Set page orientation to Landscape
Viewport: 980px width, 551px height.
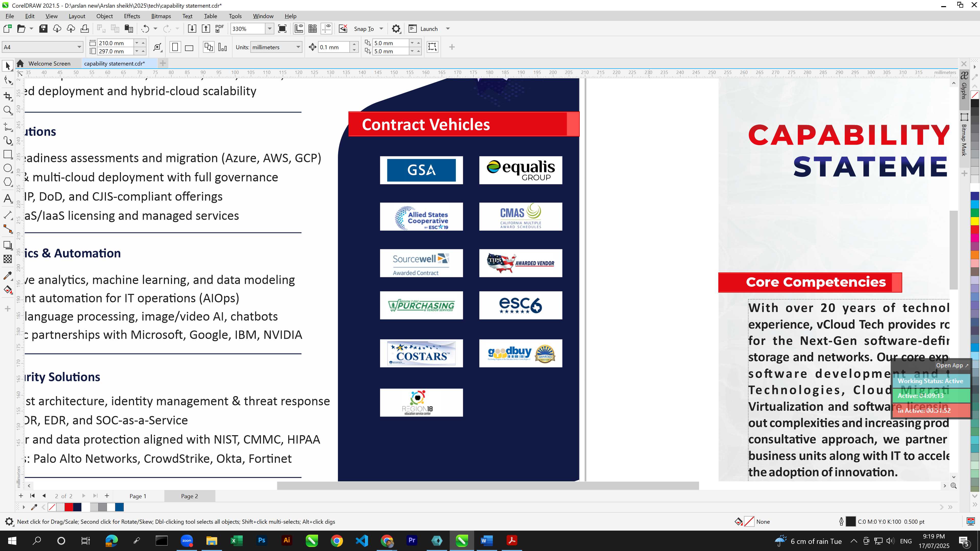pos(189,47)
